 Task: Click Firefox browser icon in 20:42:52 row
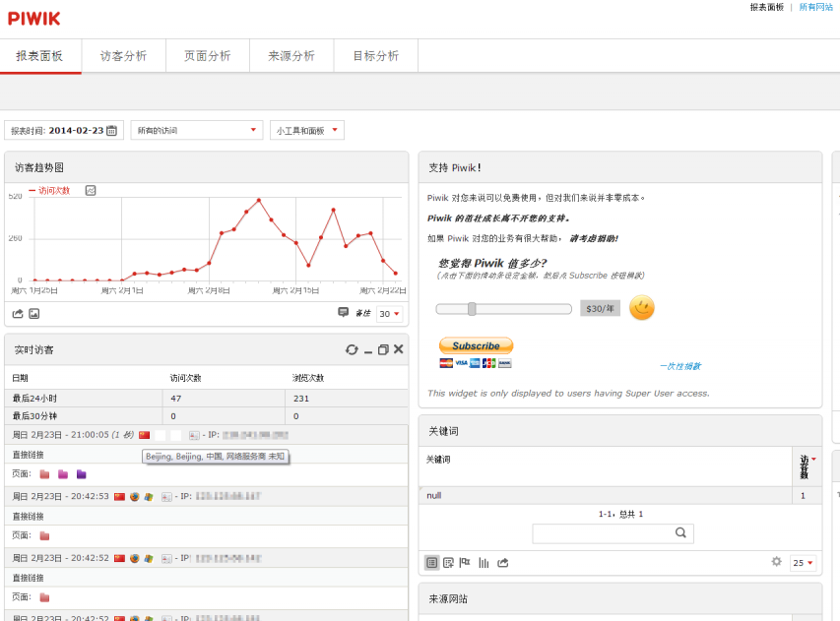[135, 558]
